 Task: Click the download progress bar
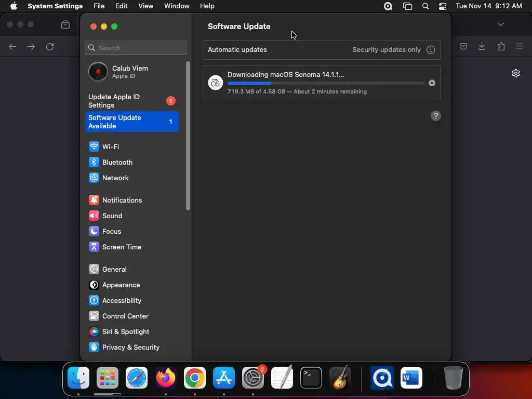[325, 83]
